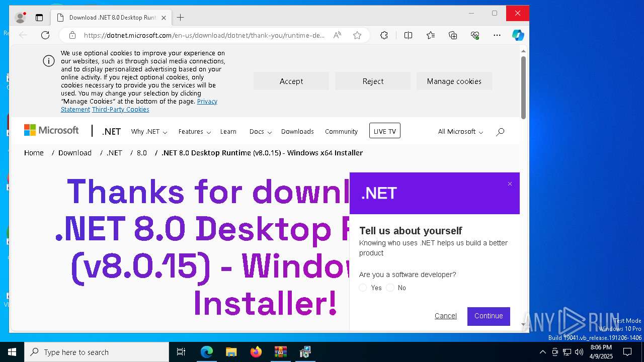Accept optional cookies
This screenshot has height=362, width=644.
(291, 81)
